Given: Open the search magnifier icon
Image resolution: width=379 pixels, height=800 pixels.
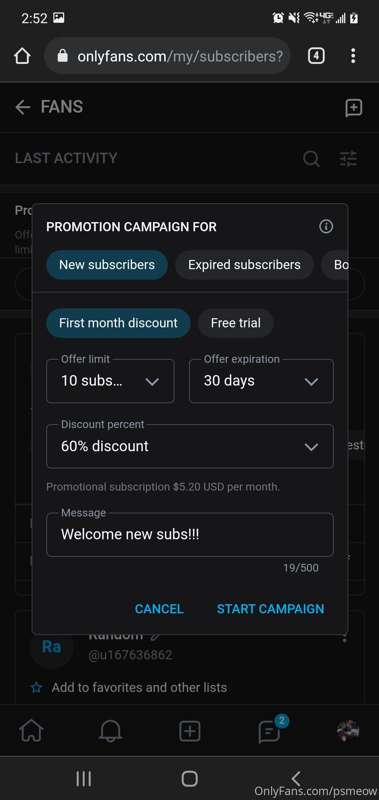Looking at the screenshot, I should (x=311, y=159).
